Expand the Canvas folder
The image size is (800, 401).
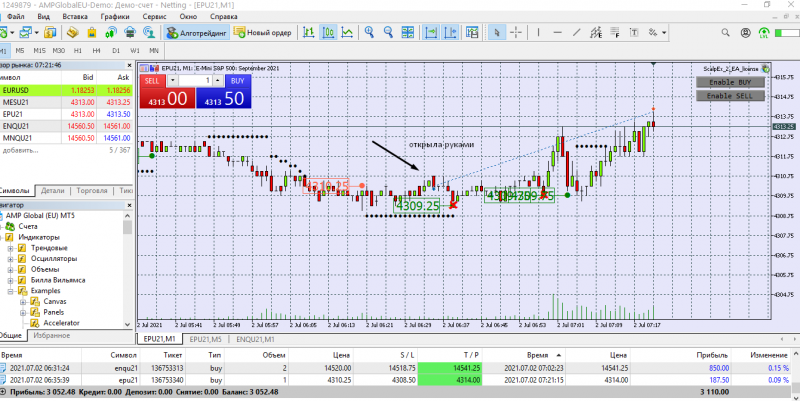(x=23, y=302)
